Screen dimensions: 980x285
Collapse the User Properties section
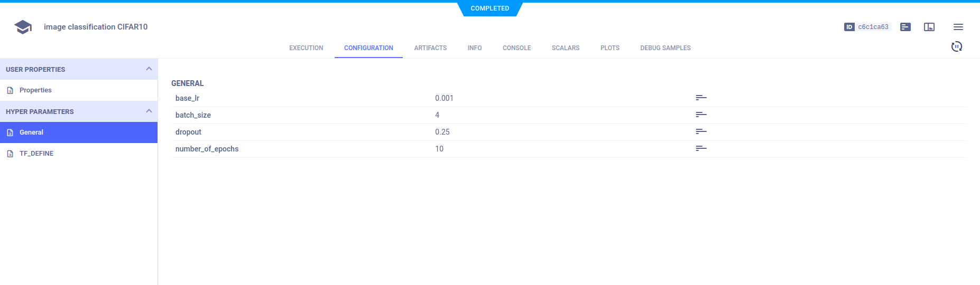[x=149, y=69]
